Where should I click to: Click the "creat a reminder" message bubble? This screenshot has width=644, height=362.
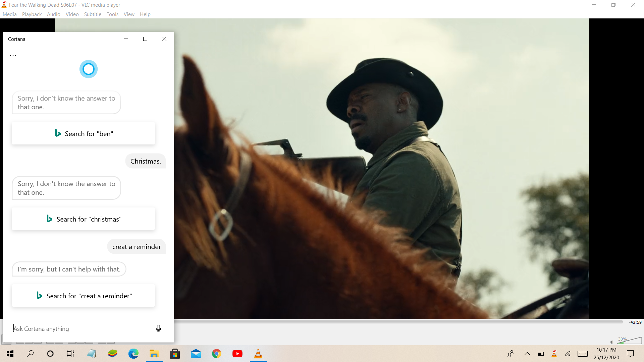coord(137,247)
